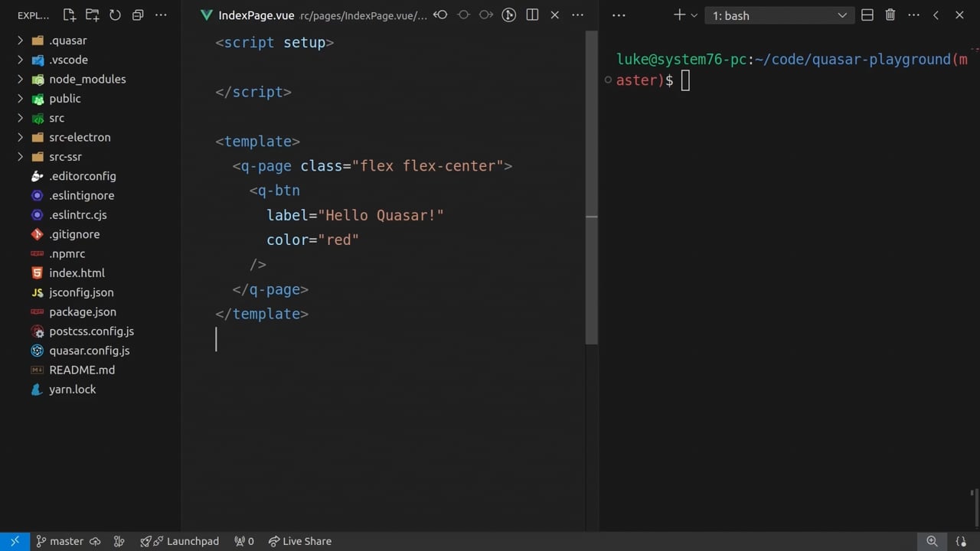Collapse all folders in Explorer
The width and height of the screenshot is (980, 551).
(138, 15)
